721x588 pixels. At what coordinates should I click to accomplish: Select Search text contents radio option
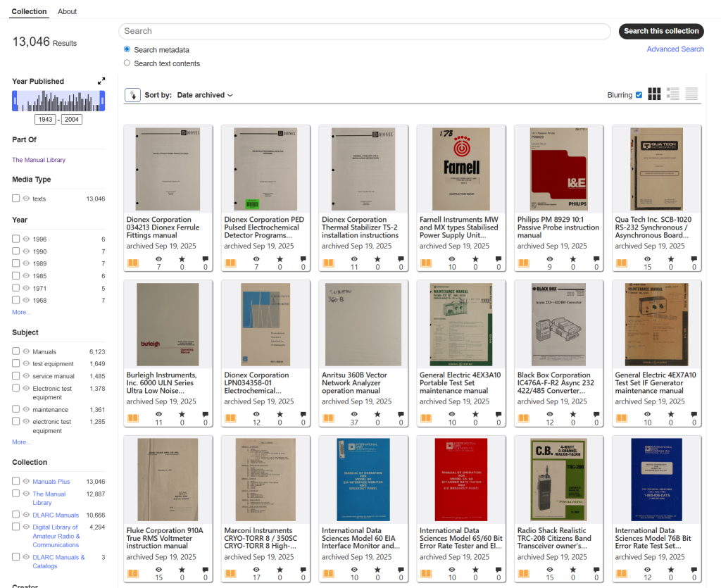click(127, 63)
